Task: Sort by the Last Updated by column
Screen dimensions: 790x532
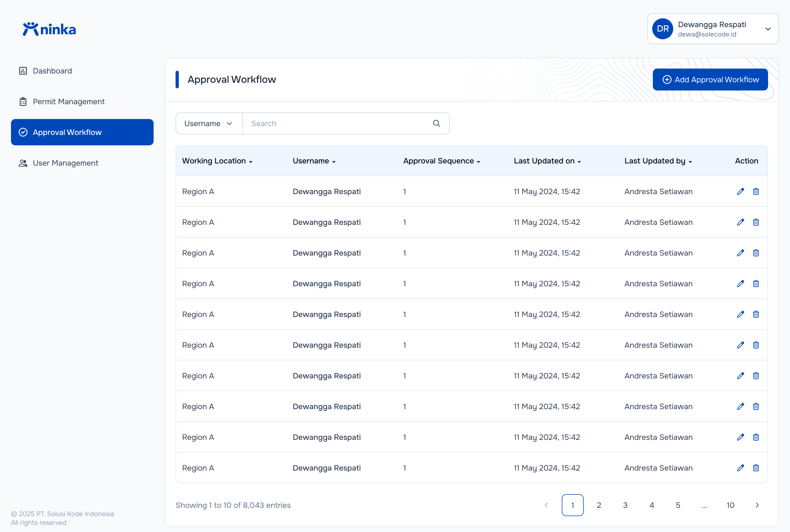Action: click(658, 161)
